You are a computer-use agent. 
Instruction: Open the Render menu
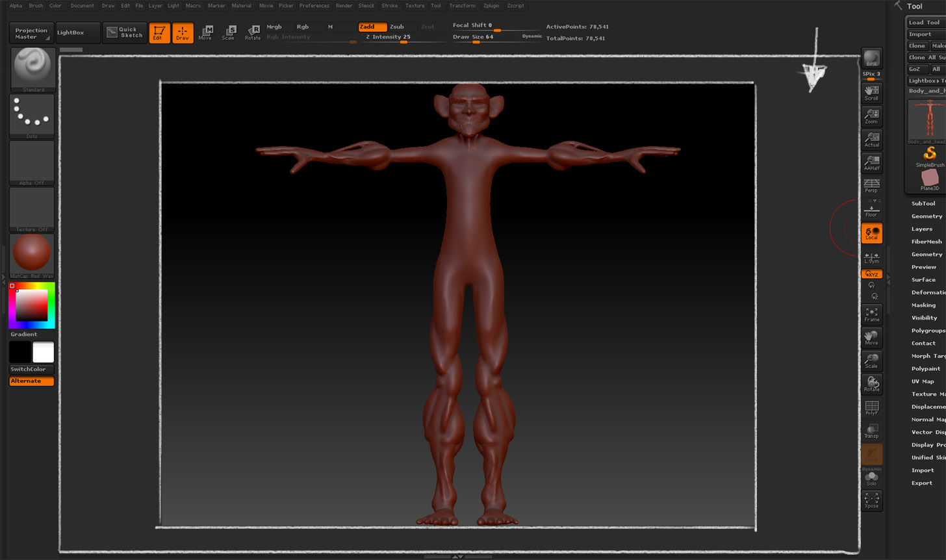click(344, 6)
